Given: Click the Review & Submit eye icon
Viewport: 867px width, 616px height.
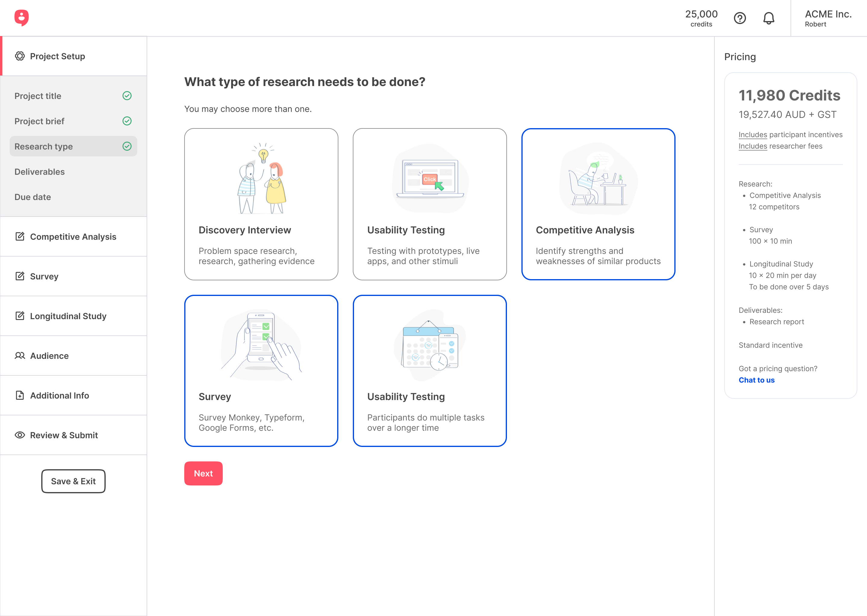Looking at the screenshot, I should pos(20,435).
